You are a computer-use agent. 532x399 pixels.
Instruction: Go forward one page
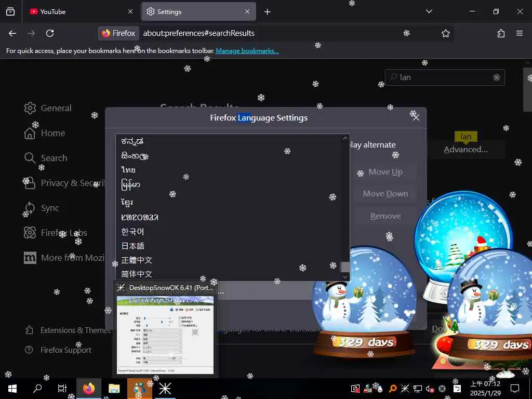pyautogui.click(x=31, y=33)
